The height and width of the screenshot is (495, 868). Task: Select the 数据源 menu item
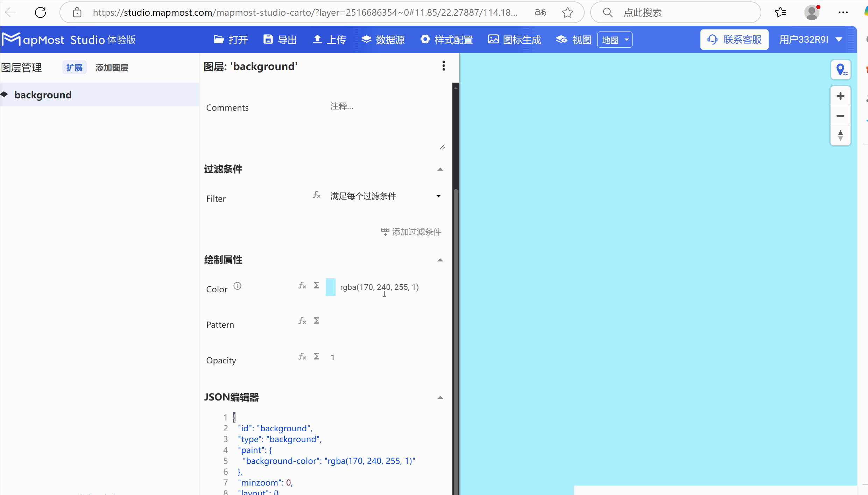(383, 40)
